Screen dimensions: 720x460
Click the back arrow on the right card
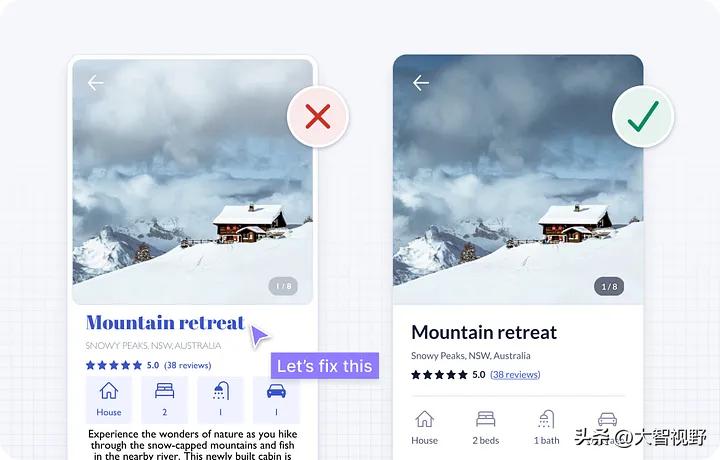(421, 83)
